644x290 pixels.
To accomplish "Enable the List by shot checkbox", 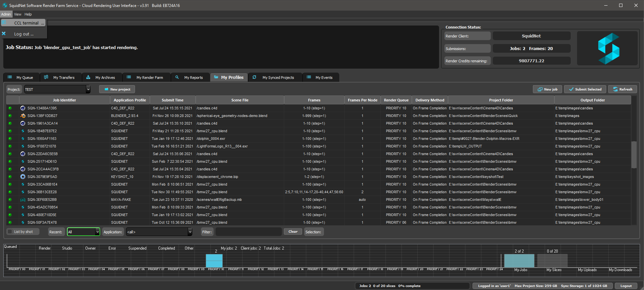I will 10,232.
